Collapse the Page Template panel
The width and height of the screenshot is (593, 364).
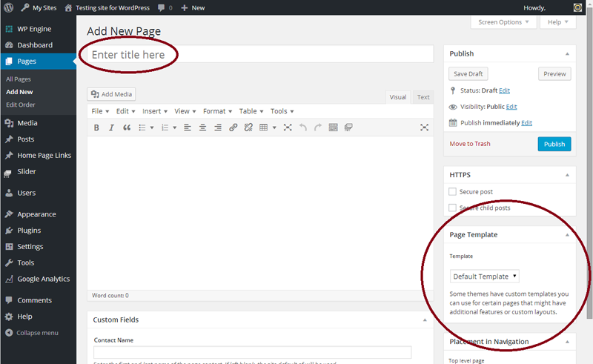(567, 234)
